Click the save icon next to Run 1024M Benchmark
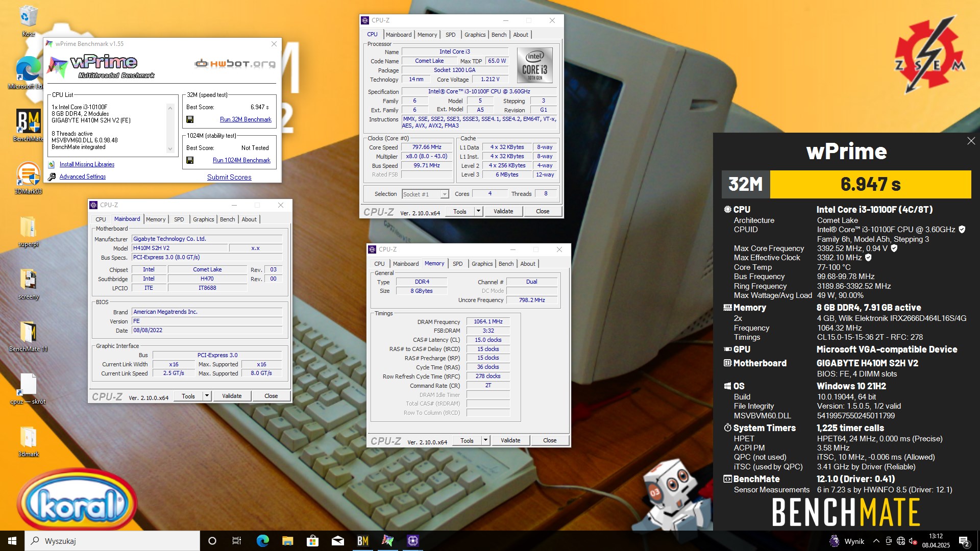 click(190, 160)
